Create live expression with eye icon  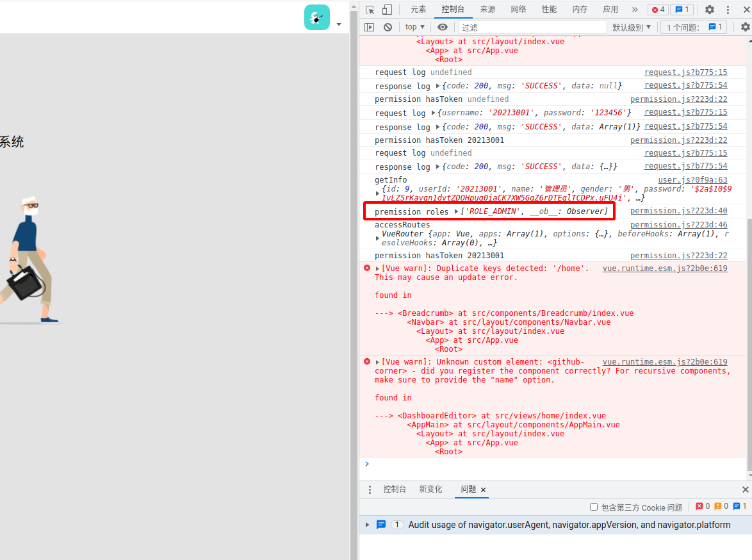click(x=443, y=28)
